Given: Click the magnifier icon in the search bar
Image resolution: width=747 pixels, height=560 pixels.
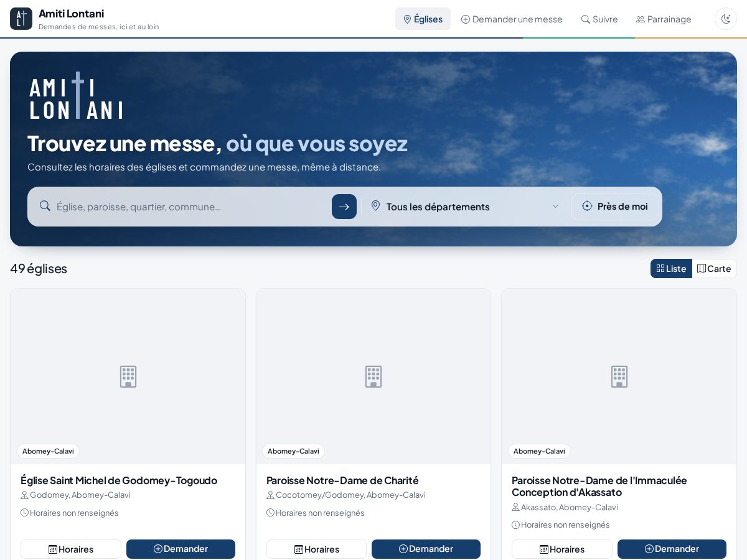Looking at the screenshot, I should click(x=45, y=206).
